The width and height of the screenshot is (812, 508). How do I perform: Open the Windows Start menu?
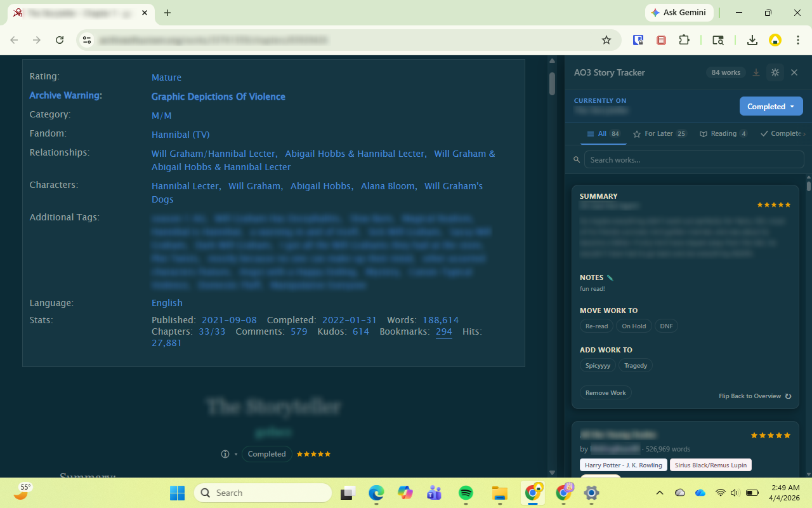178,493
